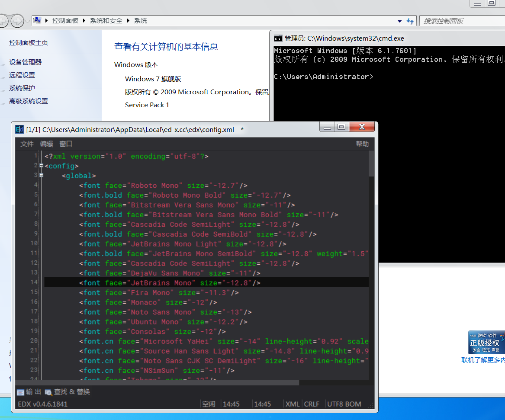Screen dimensions: 505x420
Task: Open the 窗口 menu in EDX editor
Action: click(x=66, y=144)
